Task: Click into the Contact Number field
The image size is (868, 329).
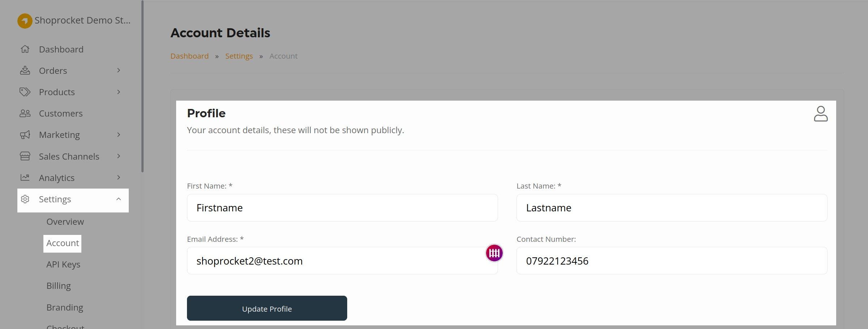Action: (x=672, y=261)
